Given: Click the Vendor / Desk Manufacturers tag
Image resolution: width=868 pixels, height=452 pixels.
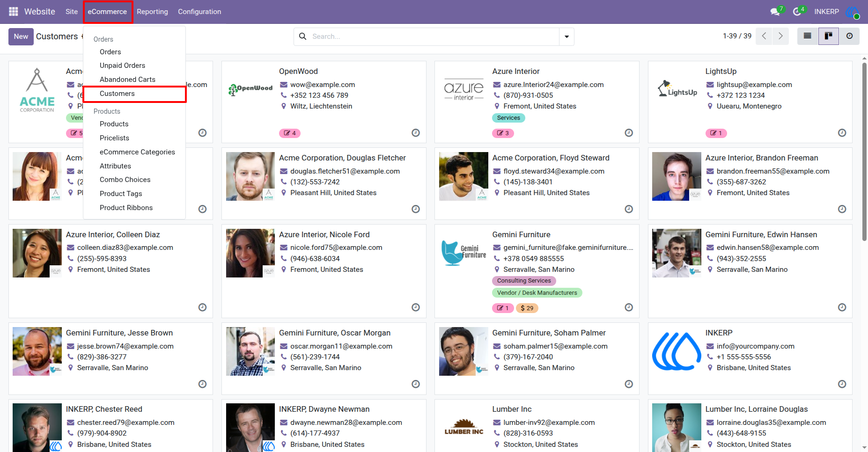Looking at the screenshot, I should click(537, 293).
